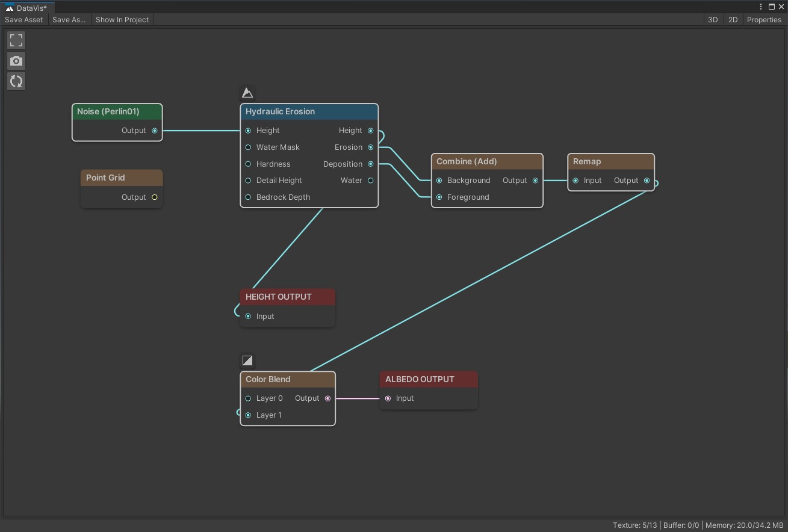Click the frame-all fullscreen icon

[x=16, y=40]
